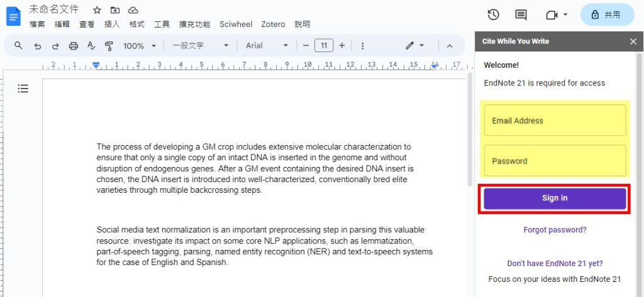Click the document title 未命名文件
Viewport: 644px width, 297px height.
coord(54,10)
